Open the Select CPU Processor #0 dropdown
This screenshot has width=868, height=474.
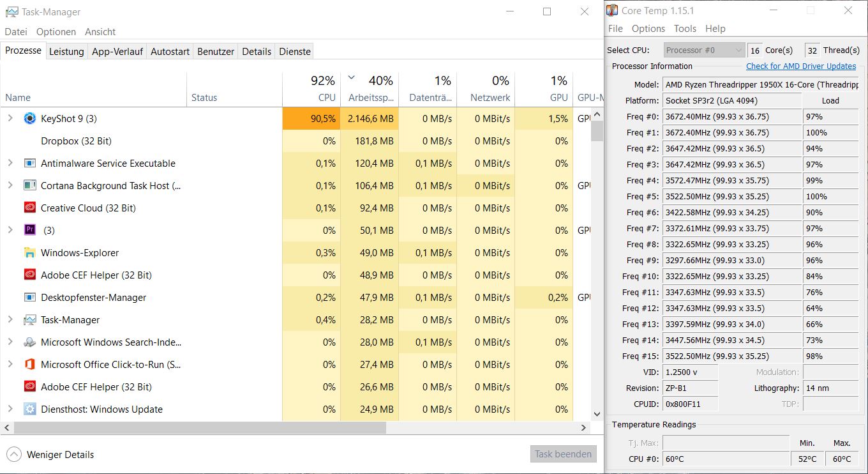(x=704, y=50)
